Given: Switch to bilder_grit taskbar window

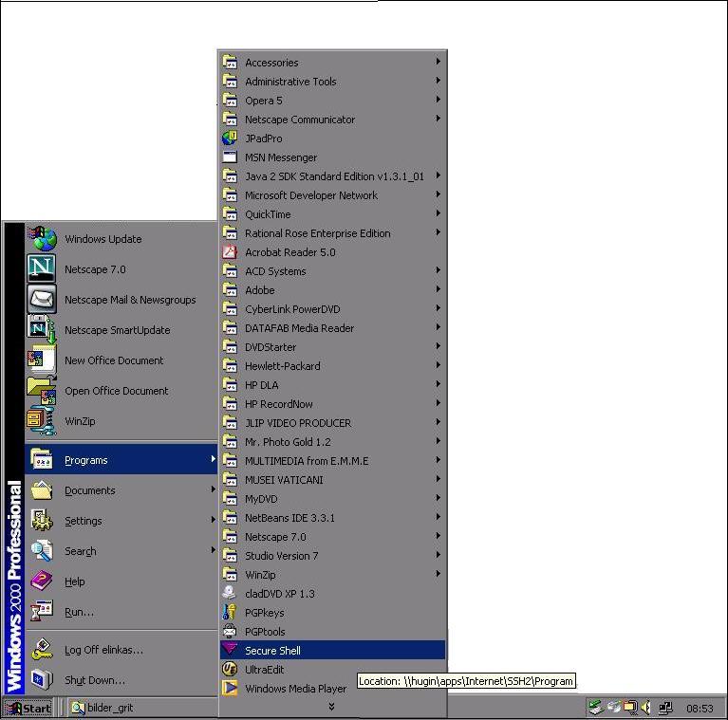Looking at the screenshot, I should point(103,708).
